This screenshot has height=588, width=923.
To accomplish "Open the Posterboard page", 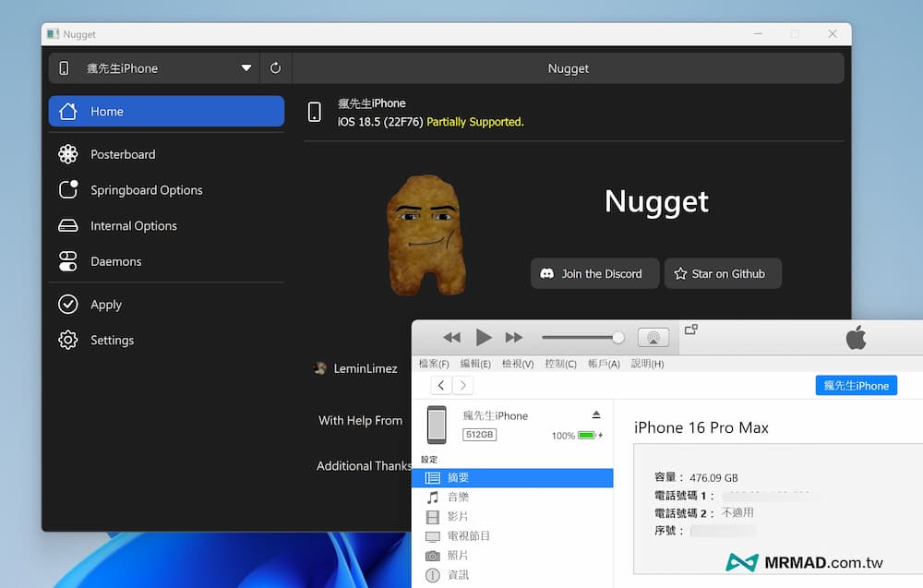I will point(122,154).
